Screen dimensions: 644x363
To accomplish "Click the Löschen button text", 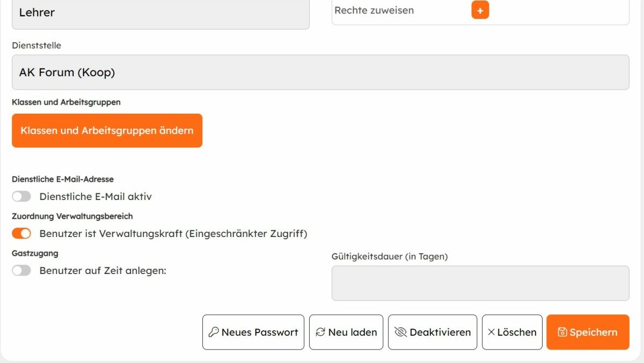I will (517, 332).
